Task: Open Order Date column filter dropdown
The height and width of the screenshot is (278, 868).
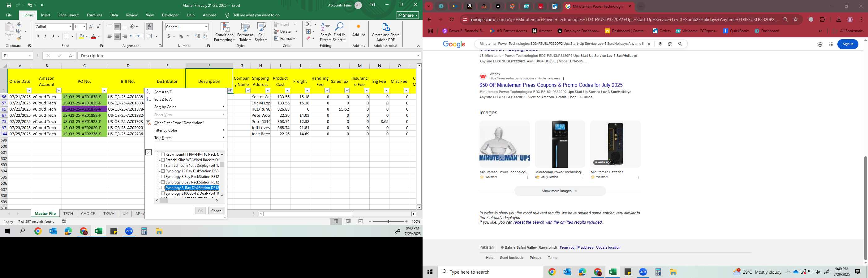Action: pyautogui.click(x=29, y=90)
